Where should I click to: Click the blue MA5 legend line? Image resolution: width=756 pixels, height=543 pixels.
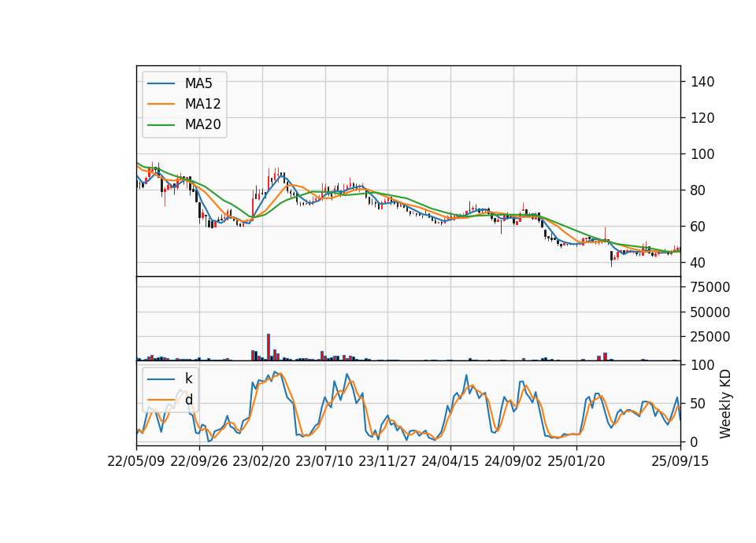[161, 83]
